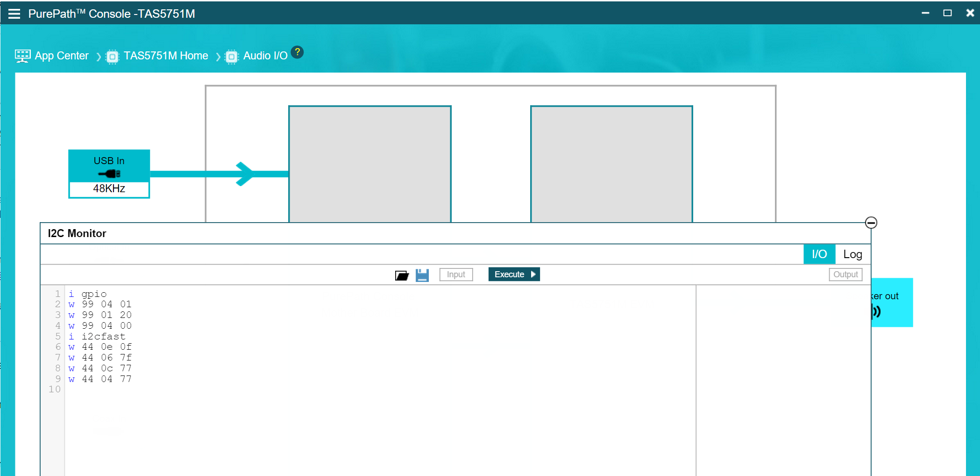
Task: Click script line 'w 99 04 01'
Action: tap(100, 304)
